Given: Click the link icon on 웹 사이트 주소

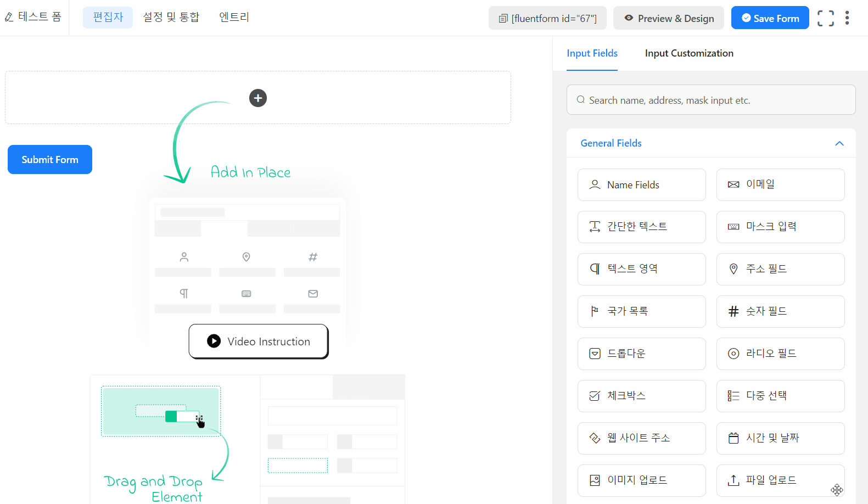Looking at the screenshot, I should (x=595, y=438).
